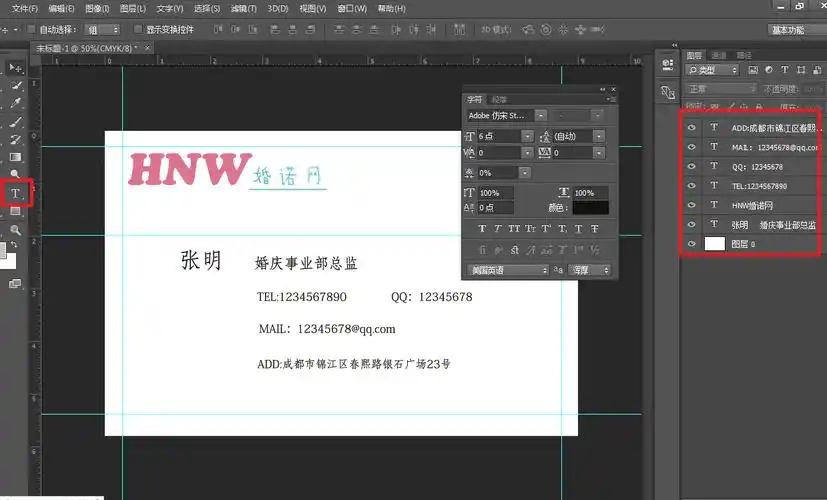Image resolution: width=827 pixels, height=500 pixels.
Task: Select the Eyedropper tool in the toolbox
Action: point(16,103)
